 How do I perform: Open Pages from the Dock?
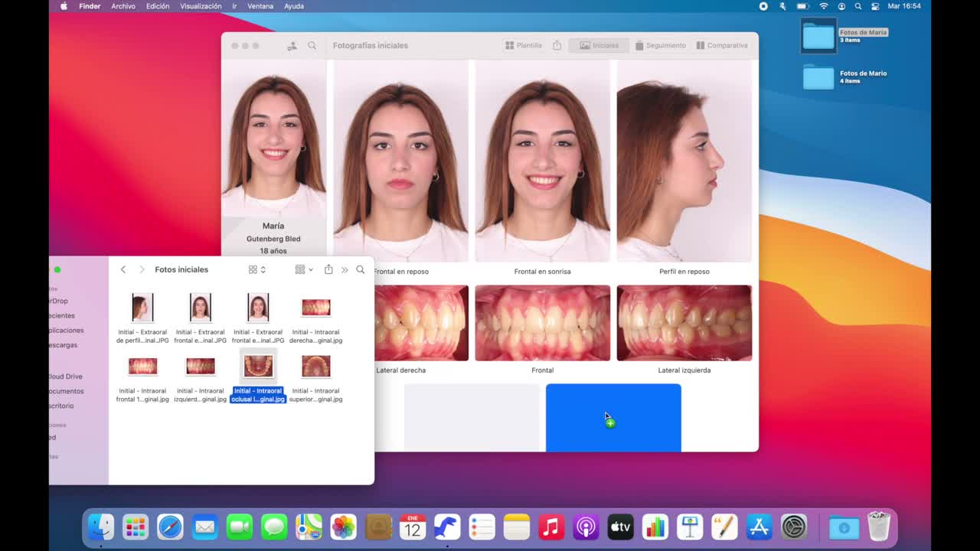[724, 527]
